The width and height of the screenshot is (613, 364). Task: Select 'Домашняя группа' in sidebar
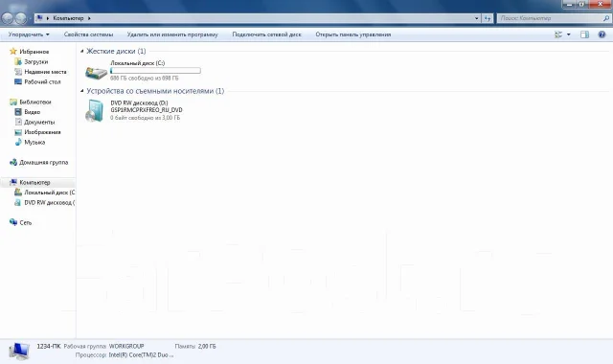point(39,162)
